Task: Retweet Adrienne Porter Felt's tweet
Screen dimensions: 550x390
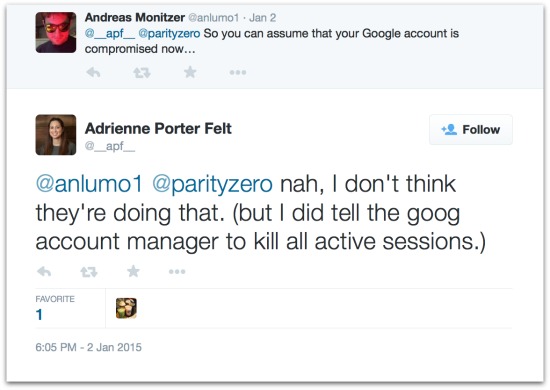Action: tap(88, 272)
